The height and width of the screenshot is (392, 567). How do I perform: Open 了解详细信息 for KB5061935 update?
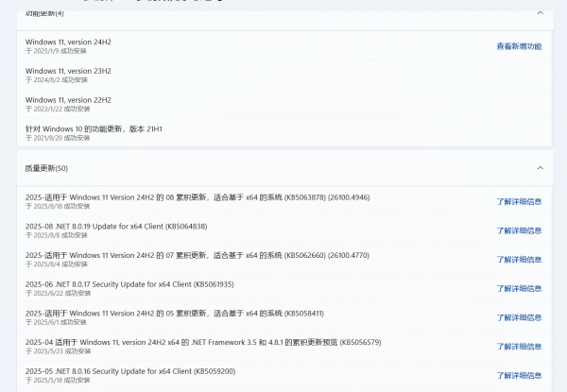tap(519, 288)
